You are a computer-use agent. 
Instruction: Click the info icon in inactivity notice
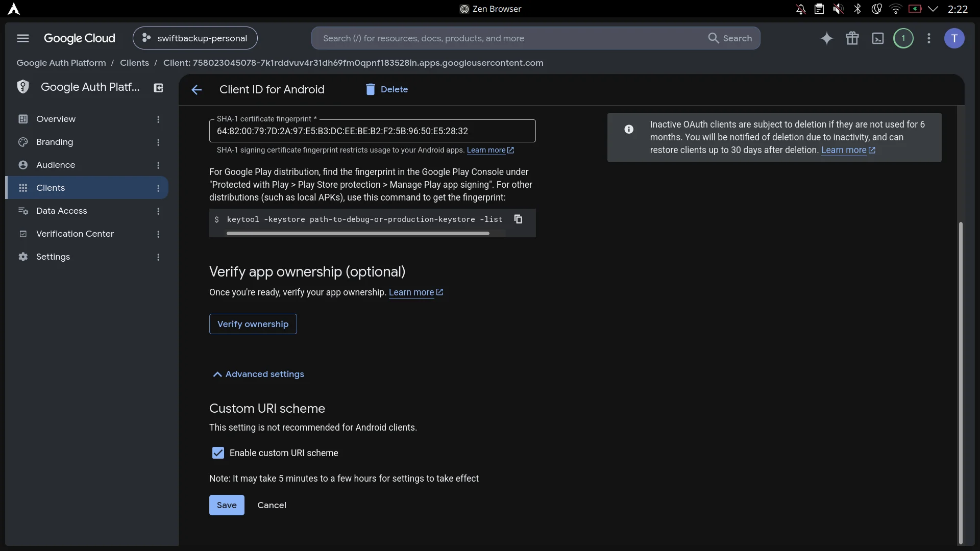tap(629, 130)
